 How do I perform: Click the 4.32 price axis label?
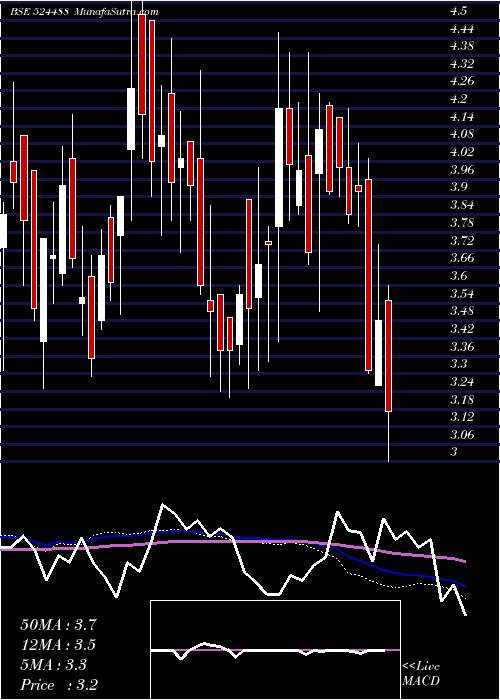coord(462,65)
